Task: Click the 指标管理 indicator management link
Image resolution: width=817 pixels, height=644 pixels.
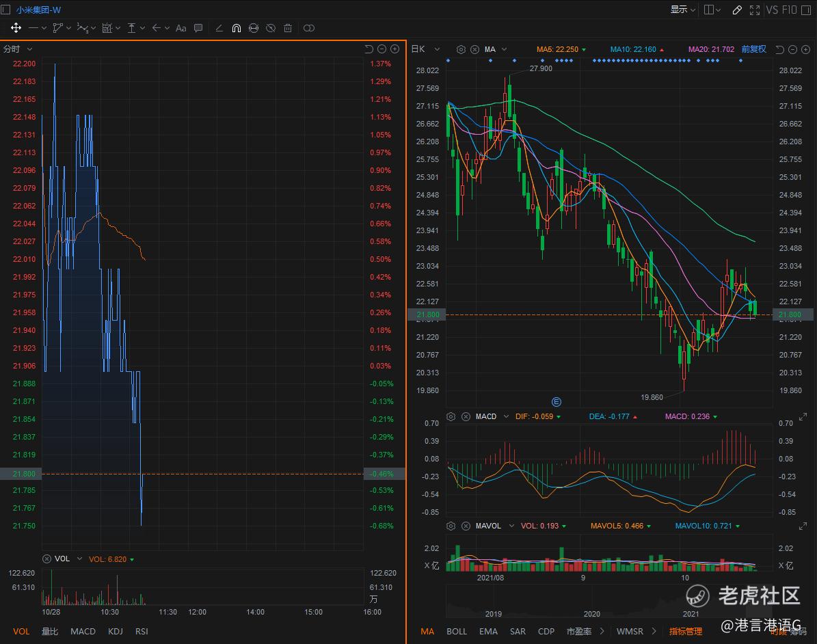Action: click(x=685, y=631)
